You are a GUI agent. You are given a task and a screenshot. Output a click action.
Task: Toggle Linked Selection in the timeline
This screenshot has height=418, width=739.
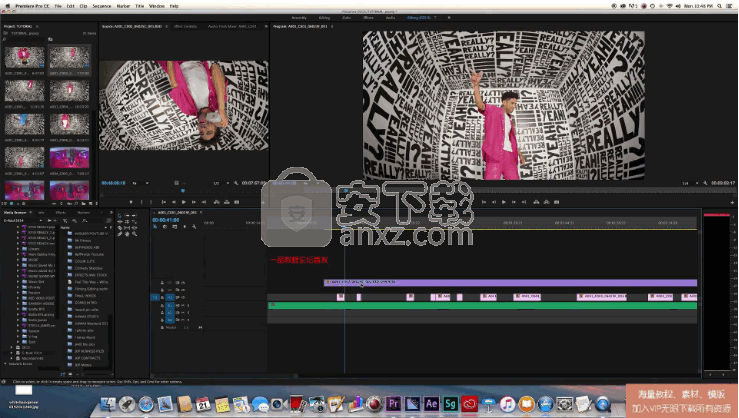pyautogui.click(x=174, y=227)
